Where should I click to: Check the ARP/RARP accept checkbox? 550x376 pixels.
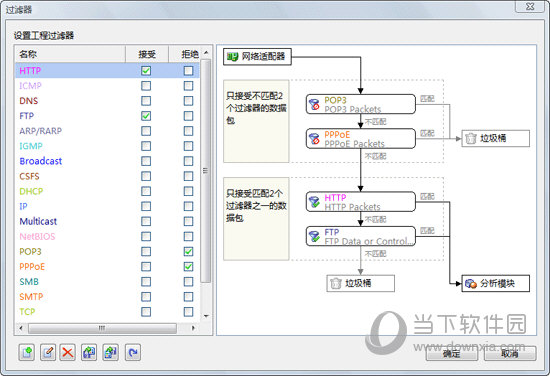(x=146, y=131)
